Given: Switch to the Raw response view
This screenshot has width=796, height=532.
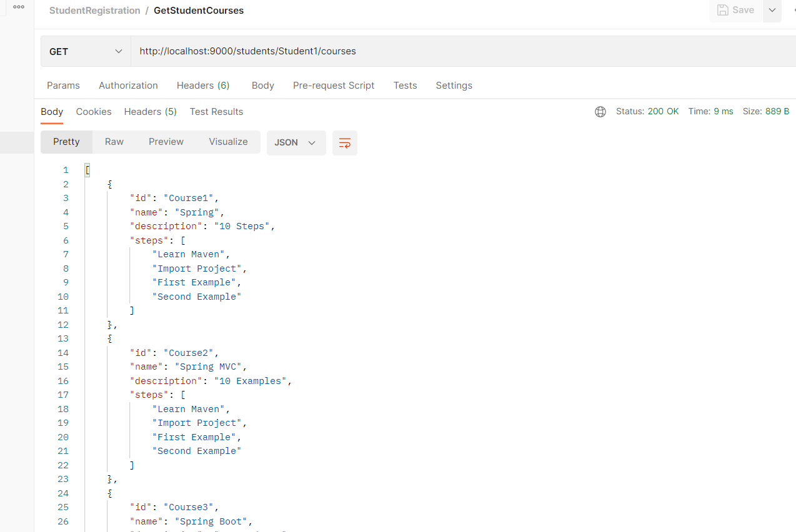Looking at the screenshot, I should (114, 142).
